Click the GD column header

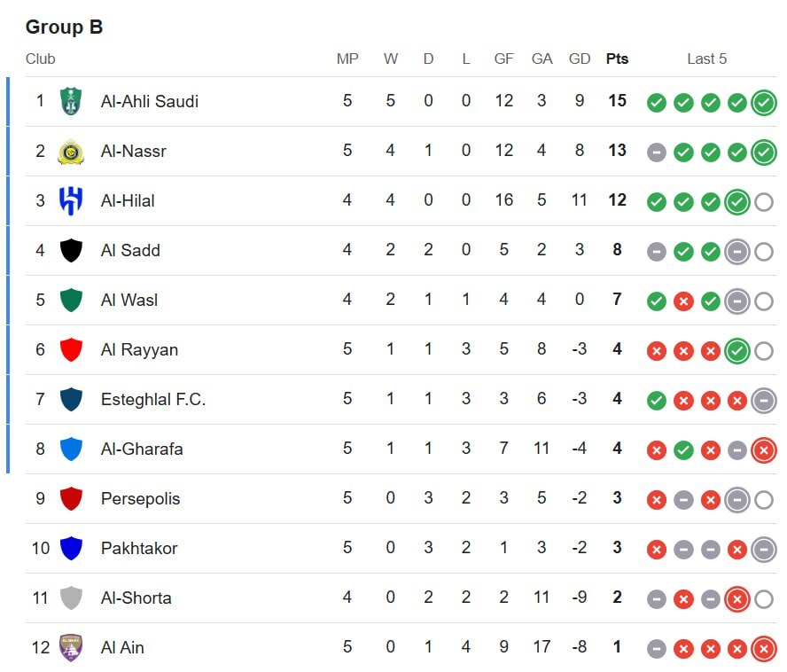(x=580, y=59)
